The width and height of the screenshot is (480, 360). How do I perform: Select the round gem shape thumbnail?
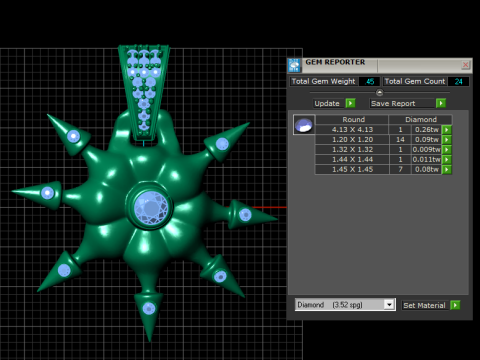304,125
